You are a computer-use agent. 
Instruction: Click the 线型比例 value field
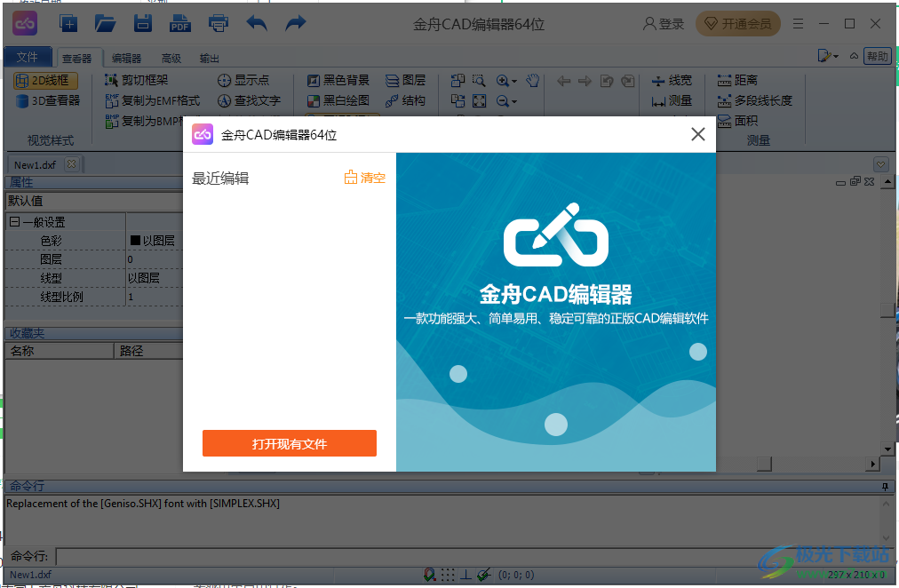point(155,297)
